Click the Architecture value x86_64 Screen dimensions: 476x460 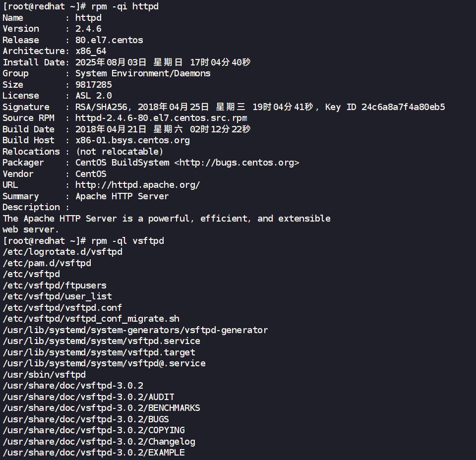pos(91,51)
